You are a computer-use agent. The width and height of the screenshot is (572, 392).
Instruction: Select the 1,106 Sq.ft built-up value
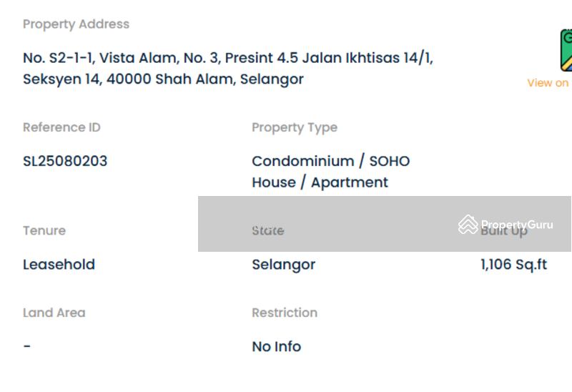point(513,265)
